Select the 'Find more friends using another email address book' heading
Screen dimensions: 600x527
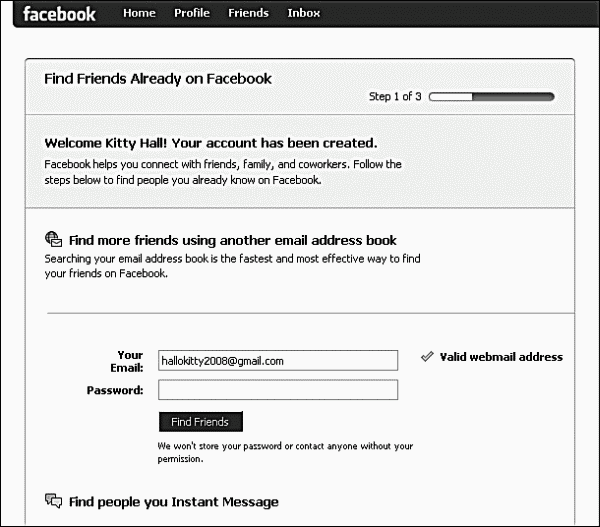(x=232, y=240)
